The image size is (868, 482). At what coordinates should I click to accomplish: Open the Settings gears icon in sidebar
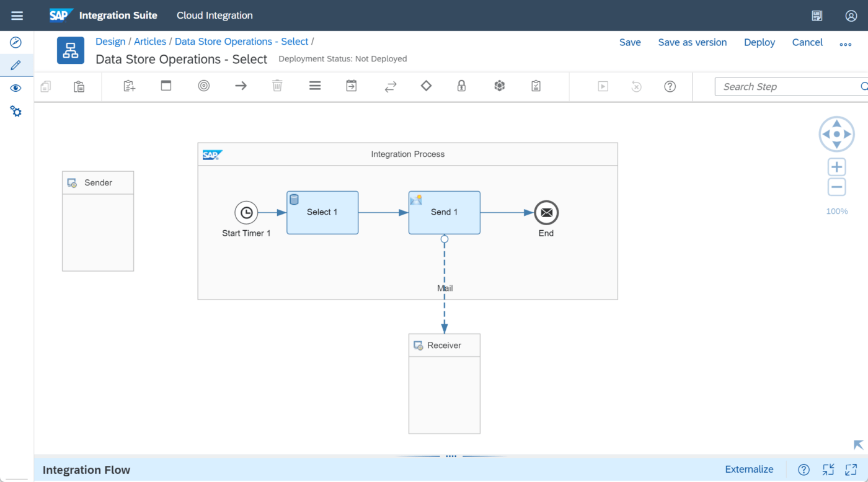tap(16, 111)
